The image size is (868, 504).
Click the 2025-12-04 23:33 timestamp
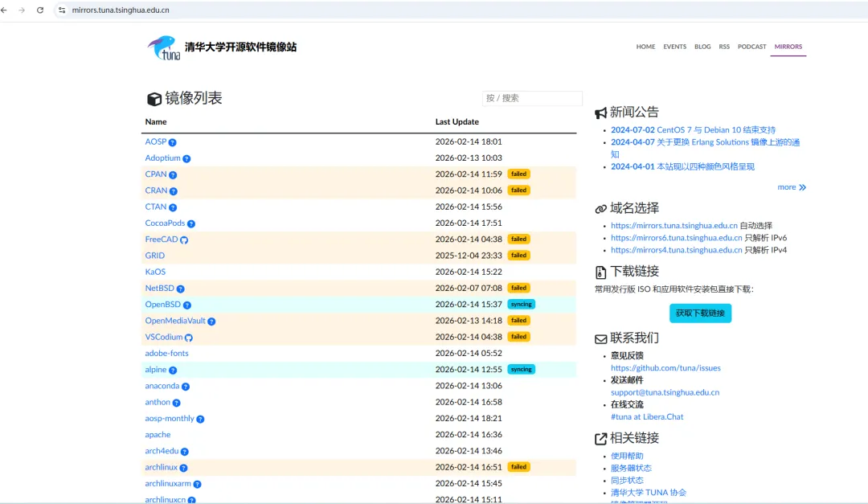click(469, 256)
